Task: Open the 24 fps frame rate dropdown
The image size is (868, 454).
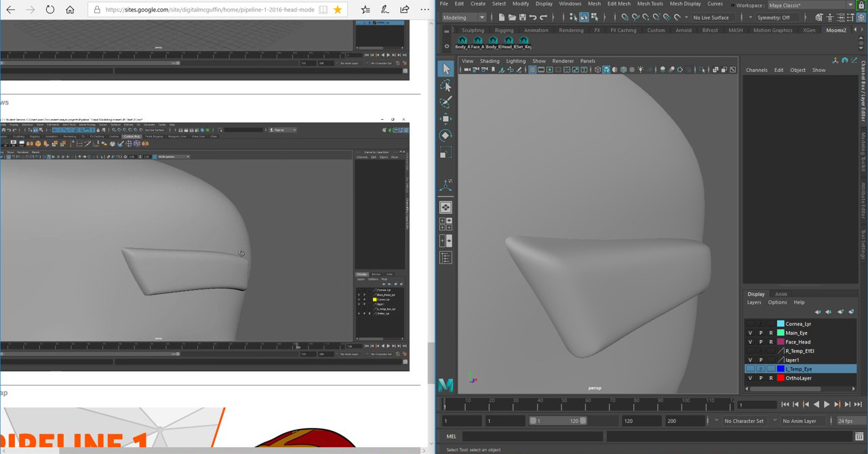Action: click(850, 421)
